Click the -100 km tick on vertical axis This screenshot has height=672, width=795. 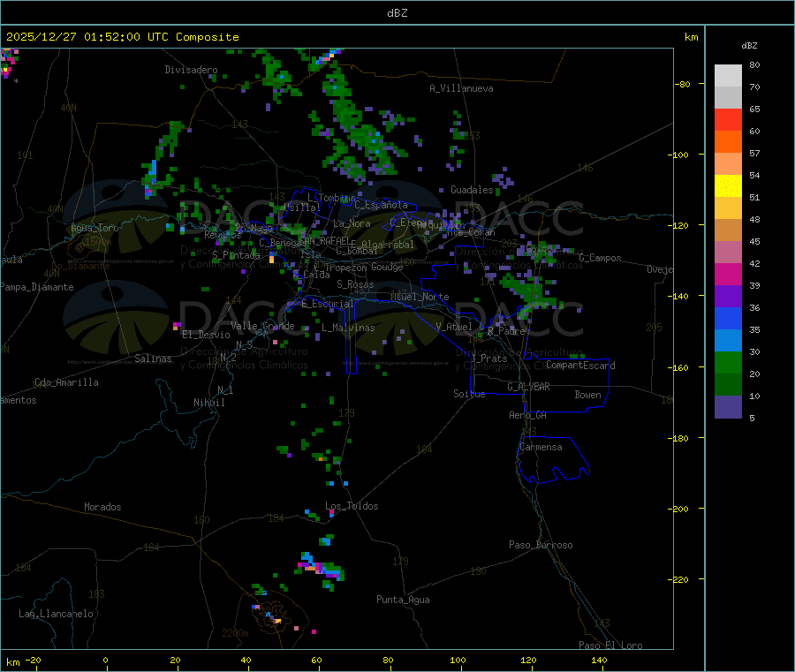pos(678,155)
